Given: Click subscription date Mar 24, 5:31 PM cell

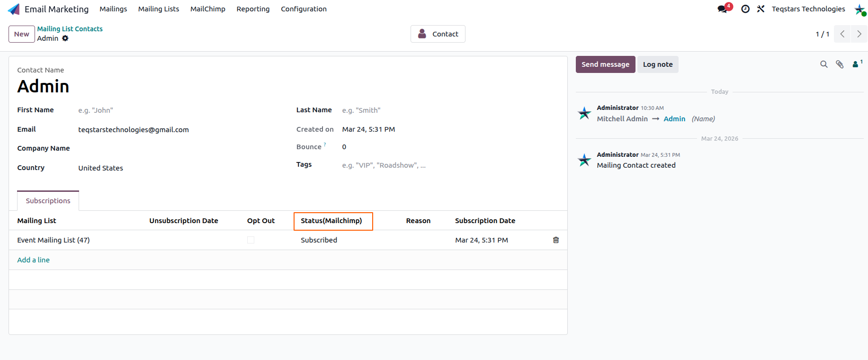Looking at the screenshot, I should coord(482,240).
